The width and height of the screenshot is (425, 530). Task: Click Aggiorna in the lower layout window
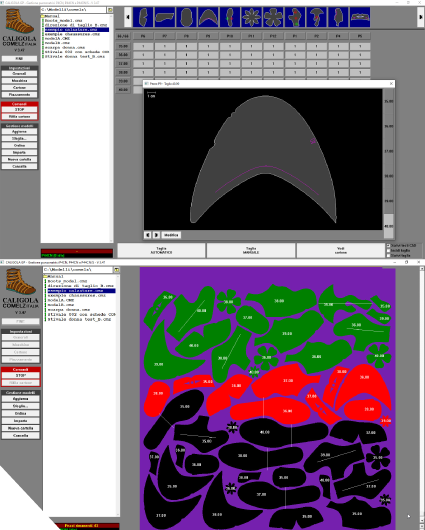[x=21, y=399]
